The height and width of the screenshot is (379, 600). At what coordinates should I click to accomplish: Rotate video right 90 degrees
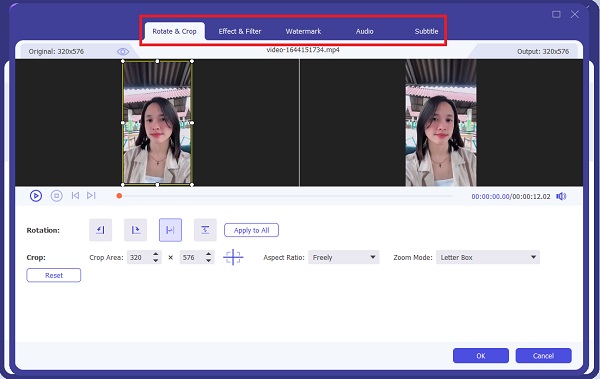pyautogui.click(x=135, y=230)
